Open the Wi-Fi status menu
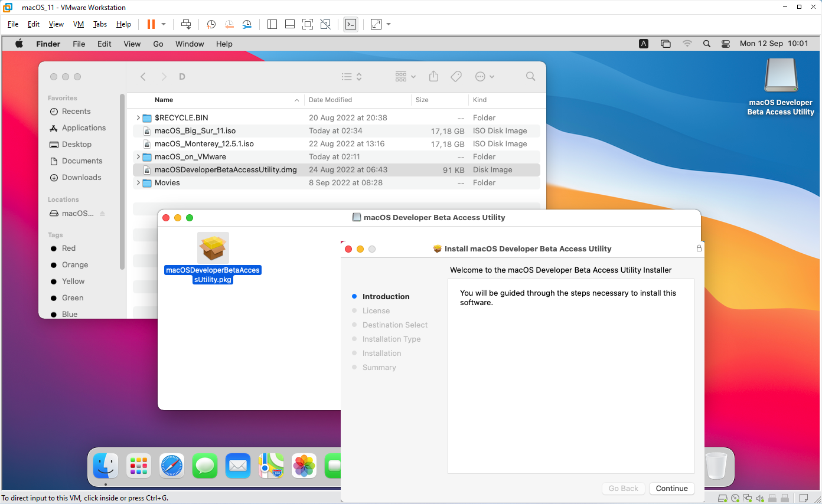822x504 pixels. (687, 44)
